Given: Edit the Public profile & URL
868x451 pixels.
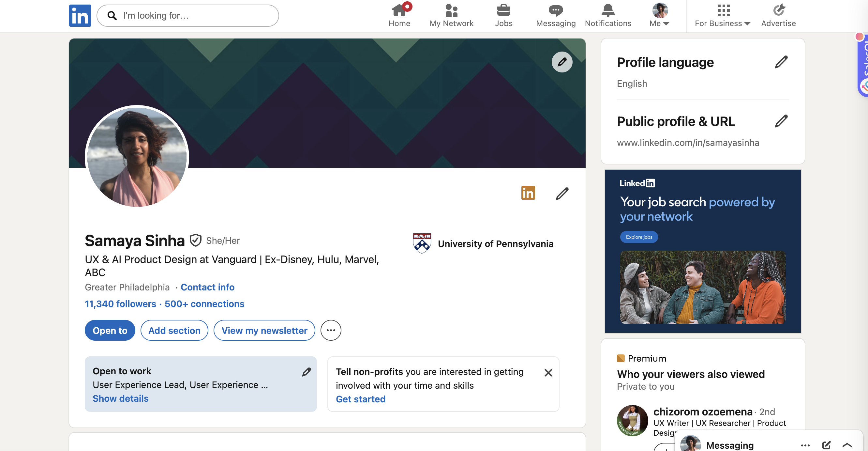Looking at the screenshot, I should (781, 121).
